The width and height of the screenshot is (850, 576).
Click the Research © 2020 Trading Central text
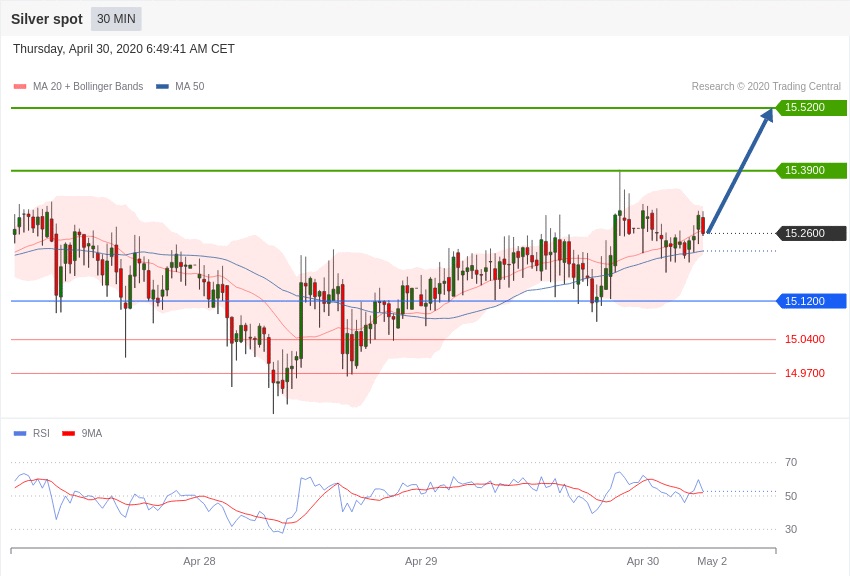point(766,87)
